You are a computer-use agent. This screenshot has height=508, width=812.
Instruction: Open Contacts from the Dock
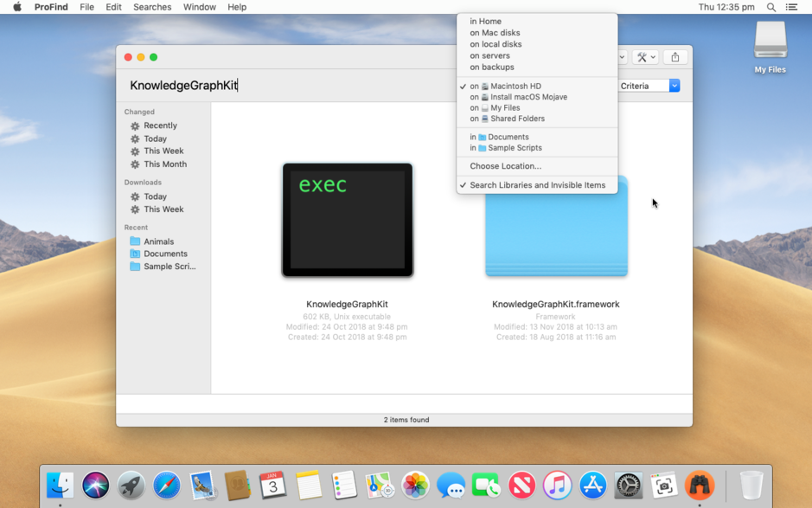click(x=238, y=485)
